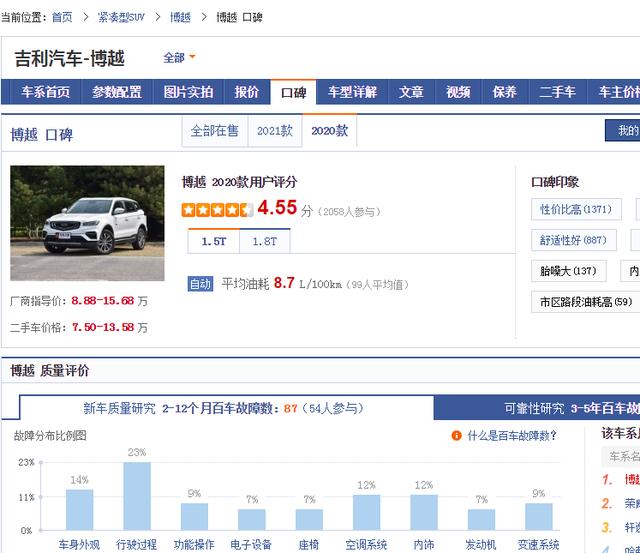Click the 博越 口碑 section heading

coord(42,134)
